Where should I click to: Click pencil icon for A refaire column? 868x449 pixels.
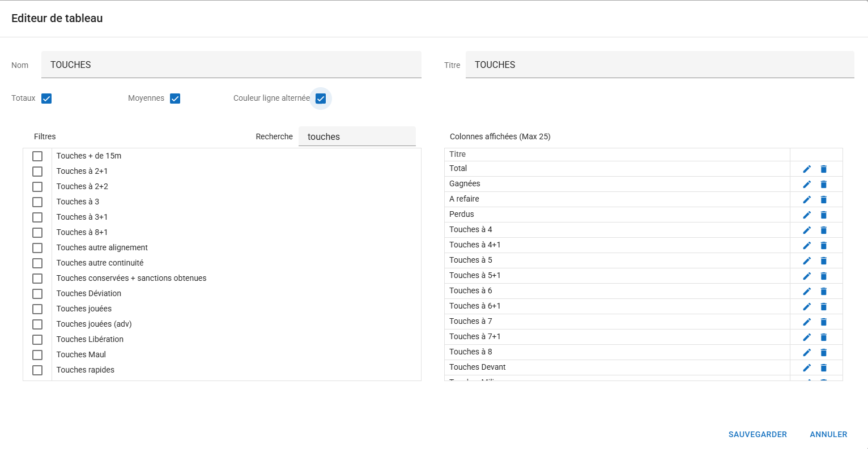pyautogui.click(x=807, y=199)
